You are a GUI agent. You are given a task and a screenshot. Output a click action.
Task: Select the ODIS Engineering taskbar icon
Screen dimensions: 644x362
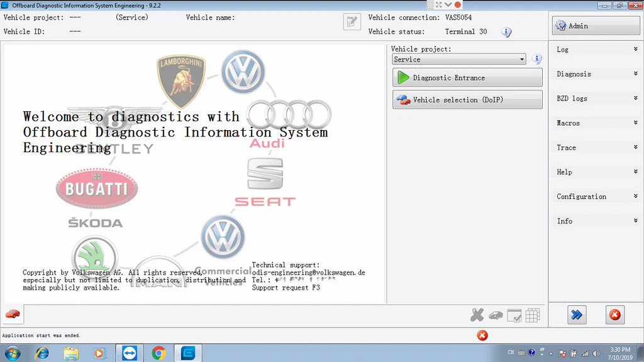(188, 353)
